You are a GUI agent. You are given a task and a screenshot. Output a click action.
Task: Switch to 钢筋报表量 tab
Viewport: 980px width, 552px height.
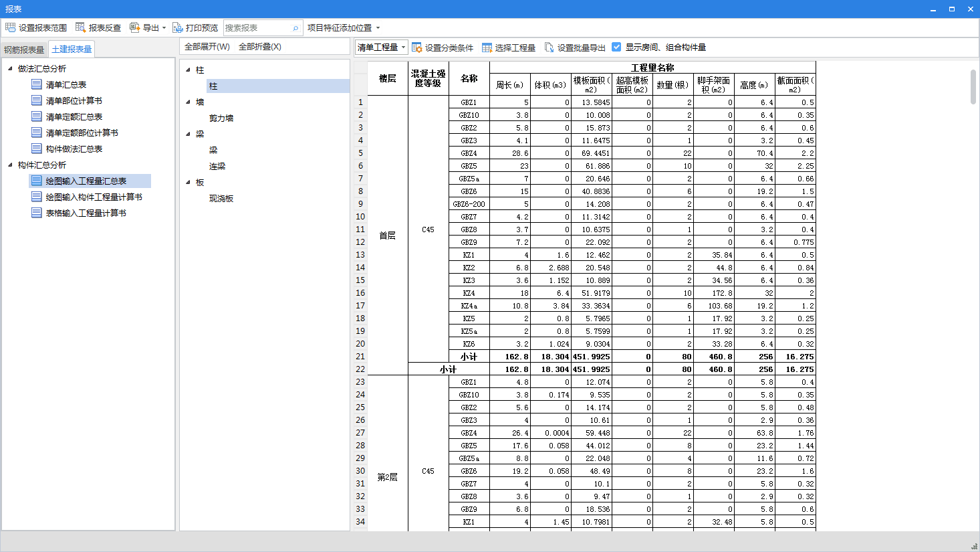pyautogui.click(x=24, y=50)
